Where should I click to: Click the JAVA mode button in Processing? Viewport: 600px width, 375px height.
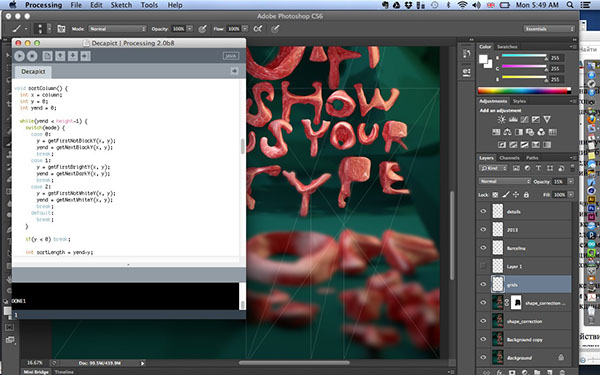pyautogui.click(x=231, y=56)
